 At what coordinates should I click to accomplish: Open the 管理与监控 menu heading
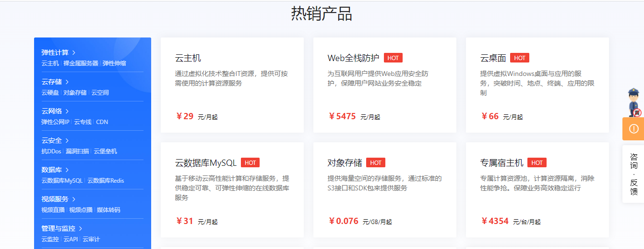click(58, 228)
